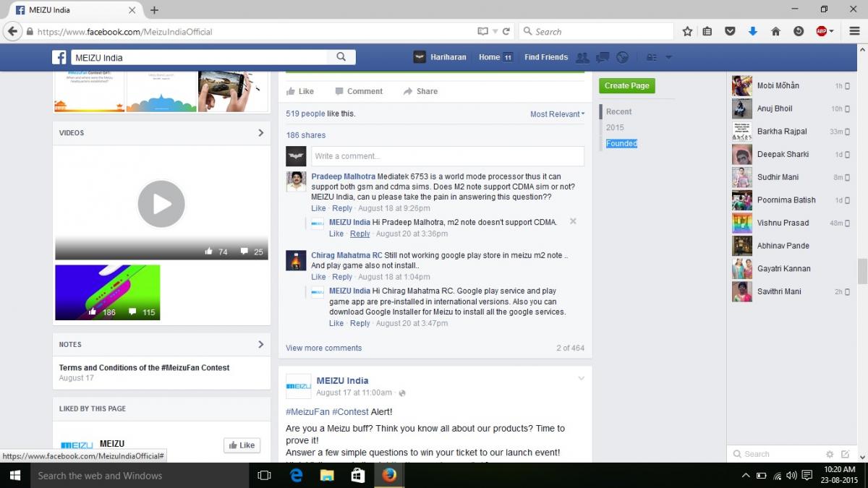Viewport: 868px width, 488px height.
Task: Open the Friend Requests icon
Action: coord(582,58)
